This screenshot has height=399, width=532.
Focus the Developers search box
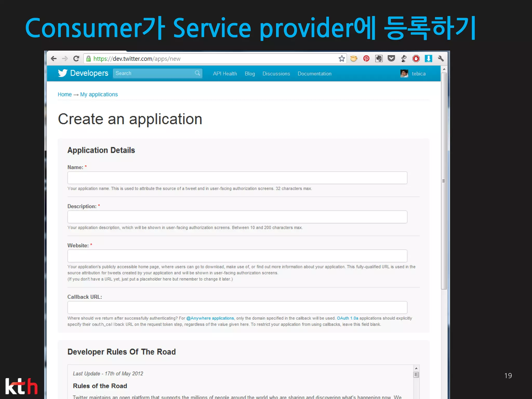coord(157,73)
